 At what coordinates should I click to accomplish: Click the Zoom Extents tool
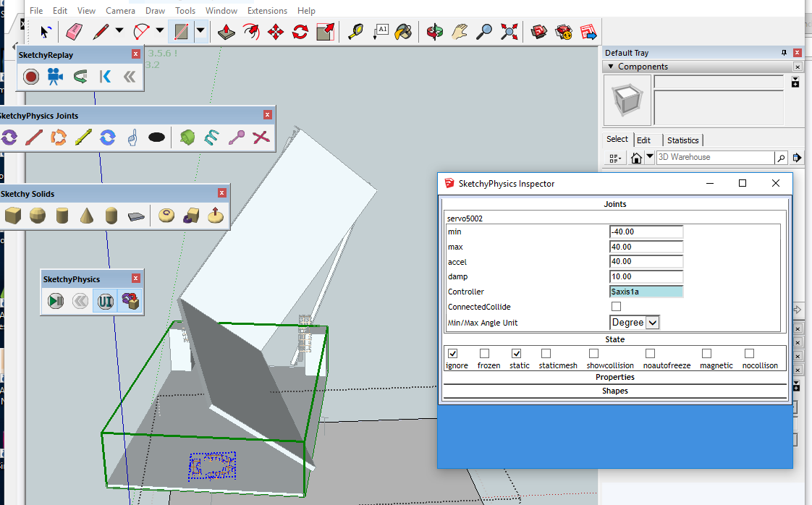point(509,32)
